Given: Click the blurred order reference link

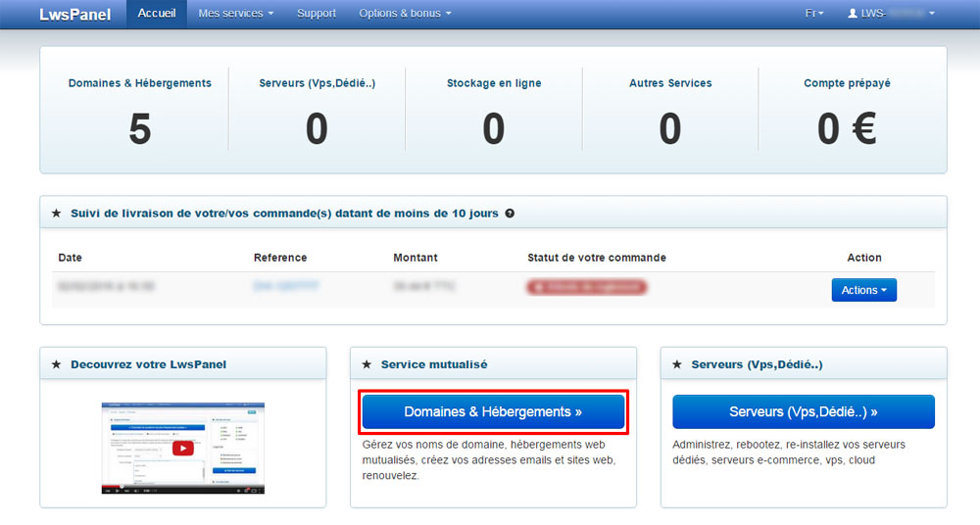Looking at the screenshot, I should point(286,286).
